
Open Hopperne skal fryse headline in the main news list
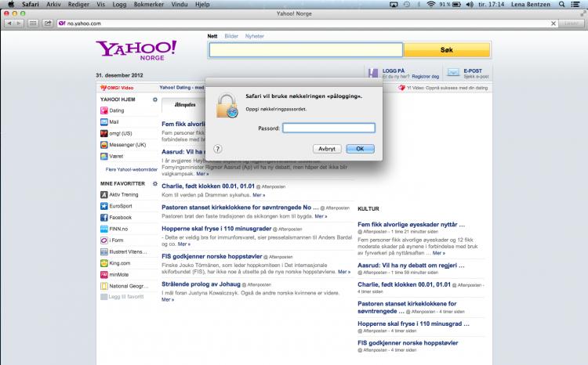tap(216, 229)
